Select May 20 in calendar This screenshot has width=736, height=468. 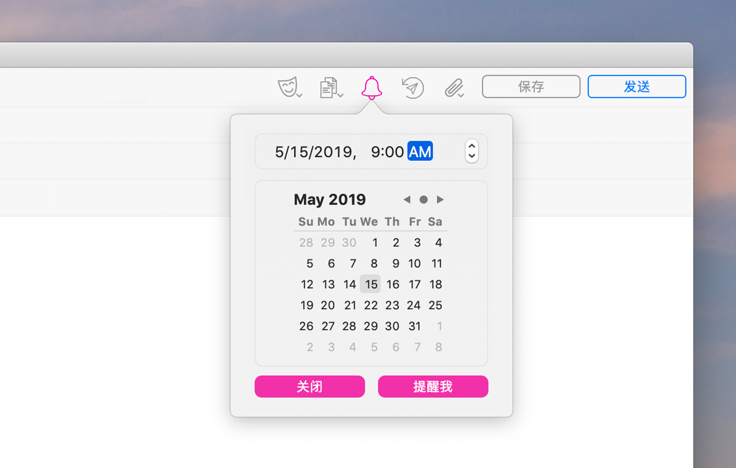[x=328, y=305]
